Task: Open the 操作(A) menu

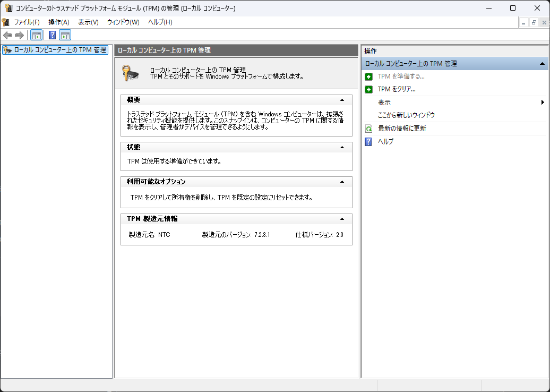Action: (x=59, y=22)
